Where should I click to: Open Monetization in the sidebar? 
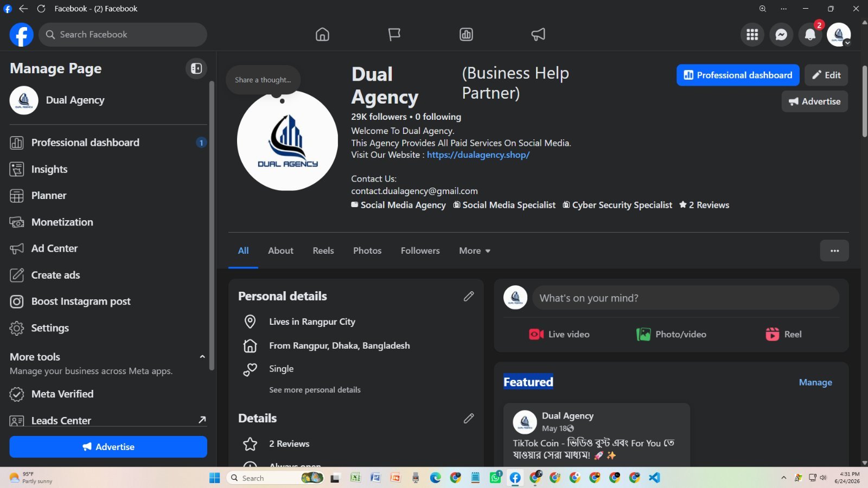pos(108,222)
